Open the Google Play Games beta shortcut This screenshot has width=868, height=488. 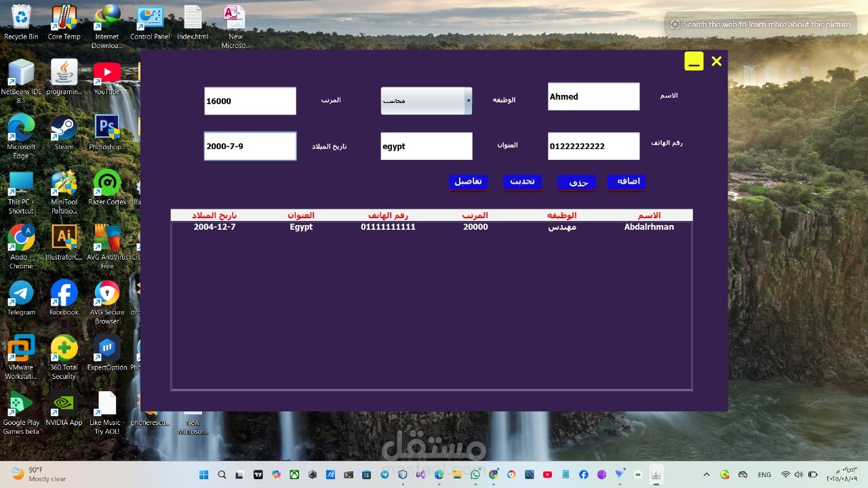click(x=21, y=413)
